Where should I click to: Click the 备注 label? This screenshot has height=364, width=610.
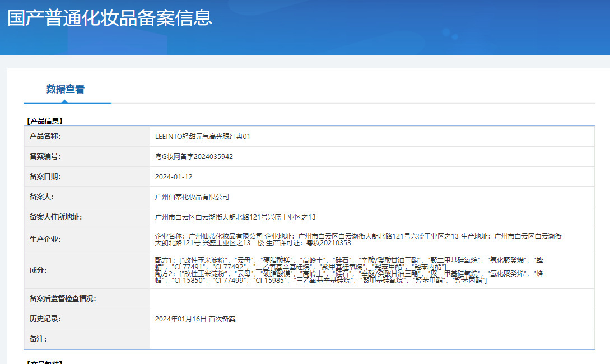click(x=38, y=339)
